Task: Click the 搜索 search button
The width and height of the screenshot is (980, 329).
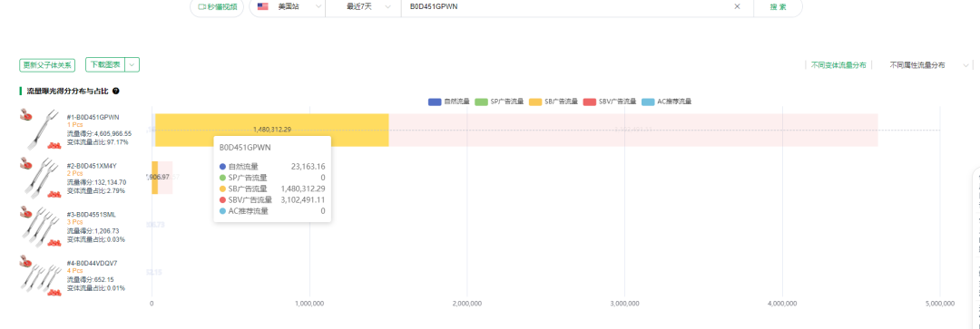Action: coord(779,6)
